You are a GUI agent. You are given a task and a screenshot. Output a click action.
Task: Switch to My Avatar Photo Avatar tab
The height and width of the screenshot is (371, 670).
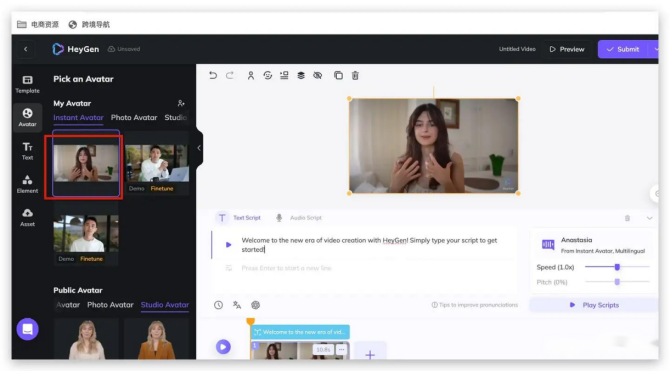tap(134, 118)
